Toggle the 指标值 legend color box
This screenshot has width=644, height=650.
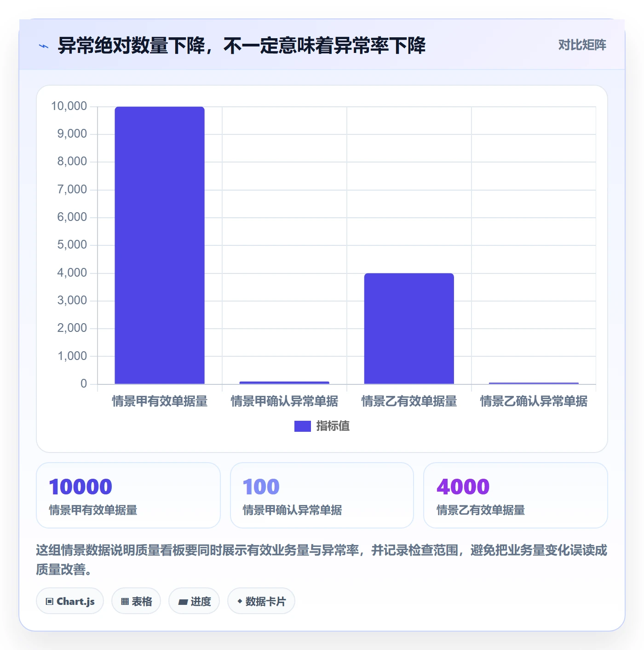pyautogui.click(x=303, y=426)
